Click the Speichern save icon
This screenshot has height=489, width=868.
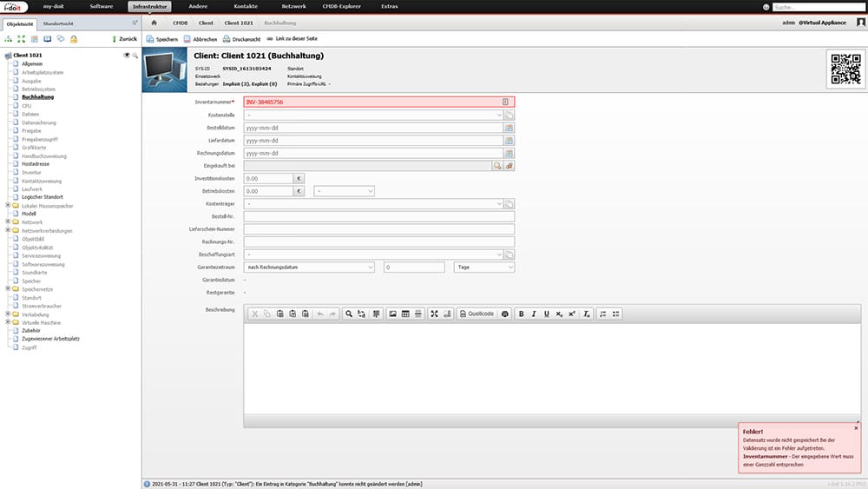(x=150, y=39)
